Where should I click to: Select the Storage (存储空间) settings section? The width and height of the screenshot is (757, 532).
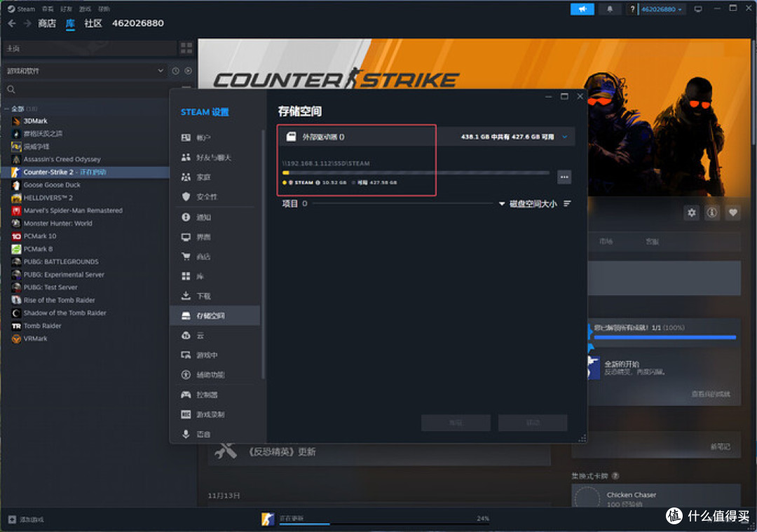[215, 315]
